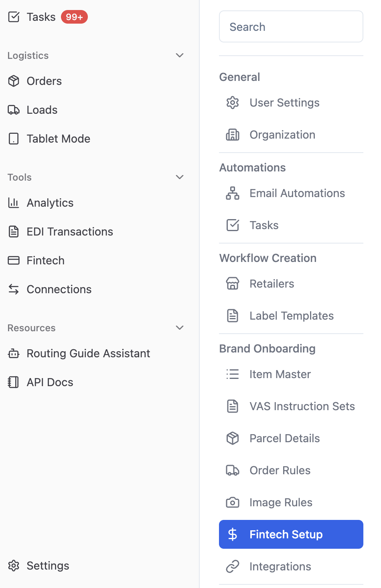Collapse the Logistics section chevron

tap(180, 55)
